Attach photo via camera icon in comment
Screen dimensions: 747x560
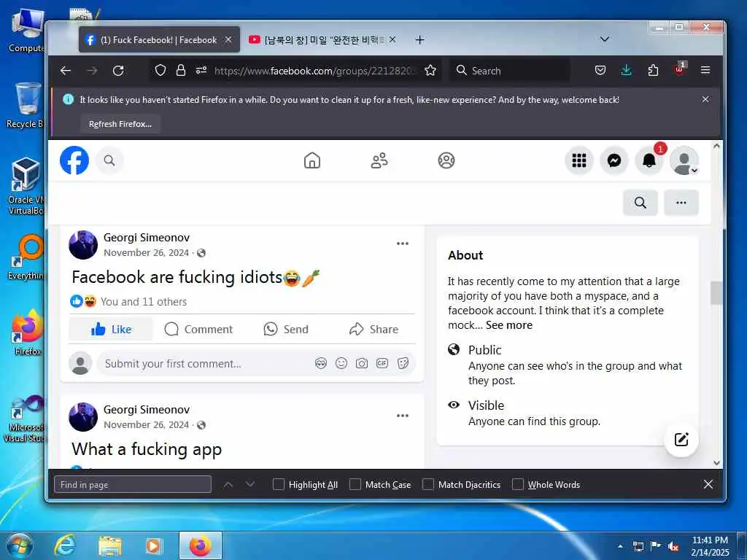coord(362,364)
